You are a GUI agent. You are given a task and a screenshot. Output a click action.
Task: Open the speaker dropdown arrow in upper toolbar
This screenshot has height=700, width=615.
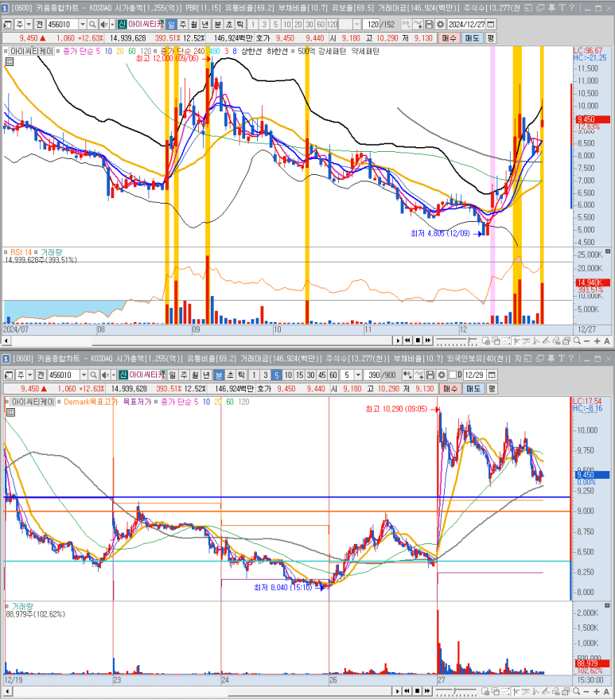(x=112, y=25)
